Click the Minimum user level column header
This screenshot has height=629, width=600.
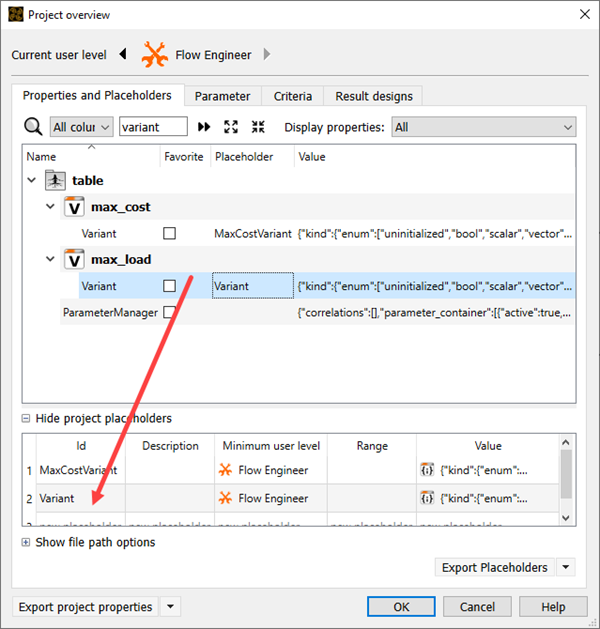click(x=271, y=446)
